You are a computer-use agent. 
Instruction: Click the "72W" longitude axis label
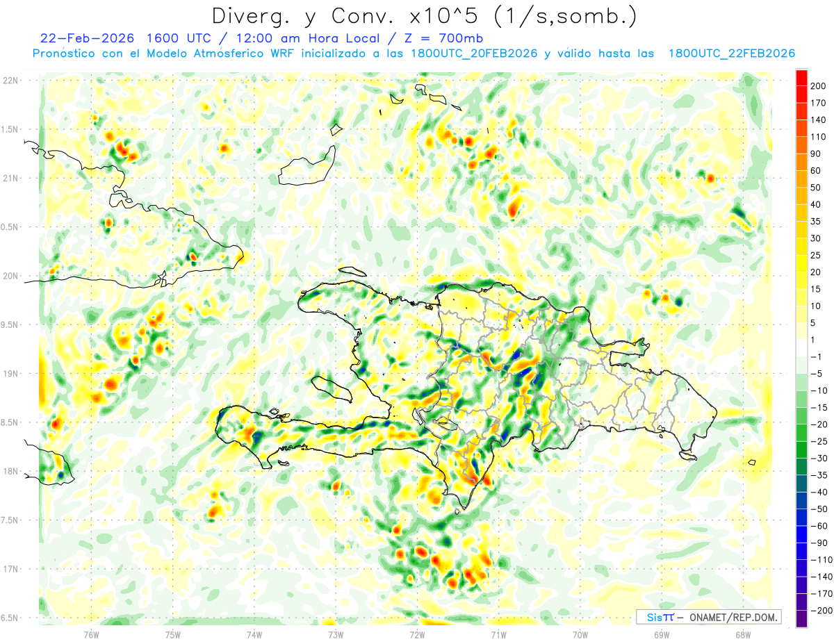417,634
